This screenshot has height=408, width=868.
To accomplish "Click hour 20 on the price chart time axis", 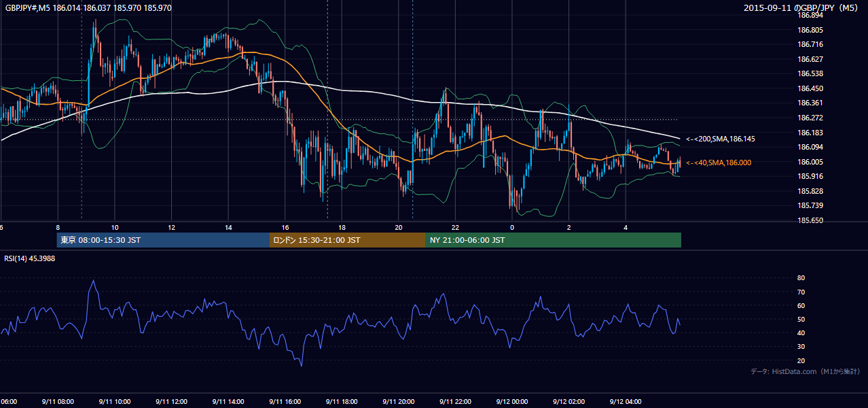I will pos(399,228).
